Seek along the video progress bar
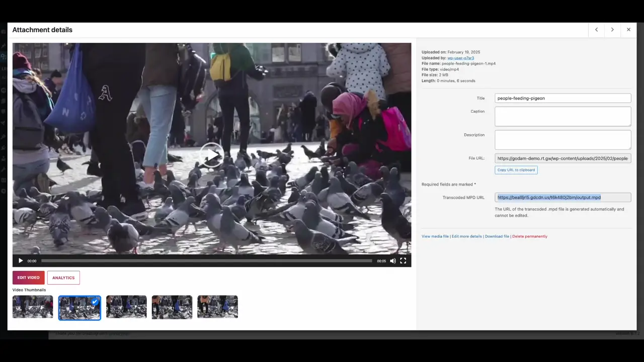The image size is (644, 362). (206, 261)
